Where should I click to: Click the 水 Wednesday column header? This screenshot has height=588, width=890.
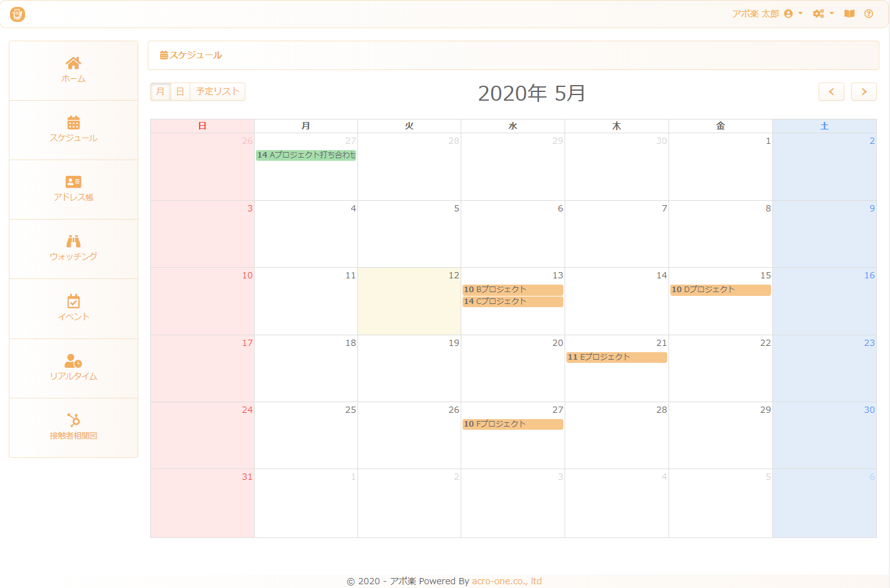[513, 126]
